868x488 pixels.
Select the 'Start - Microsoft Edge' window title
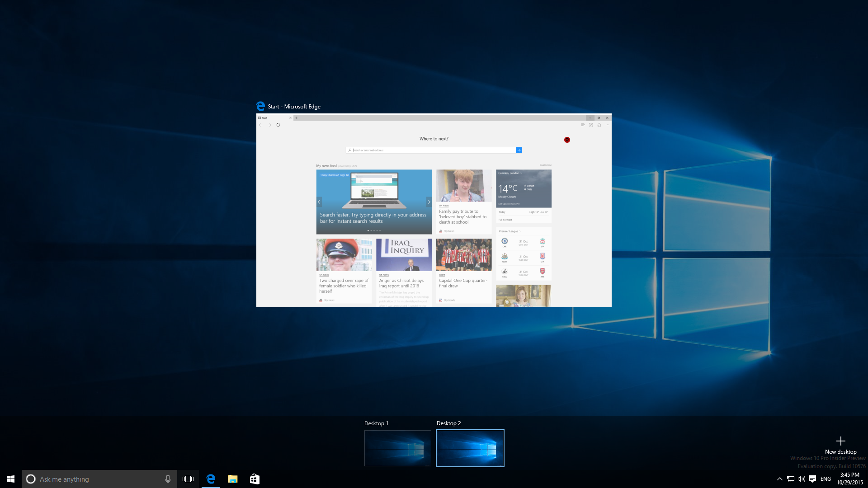click(x=294, y=107)
